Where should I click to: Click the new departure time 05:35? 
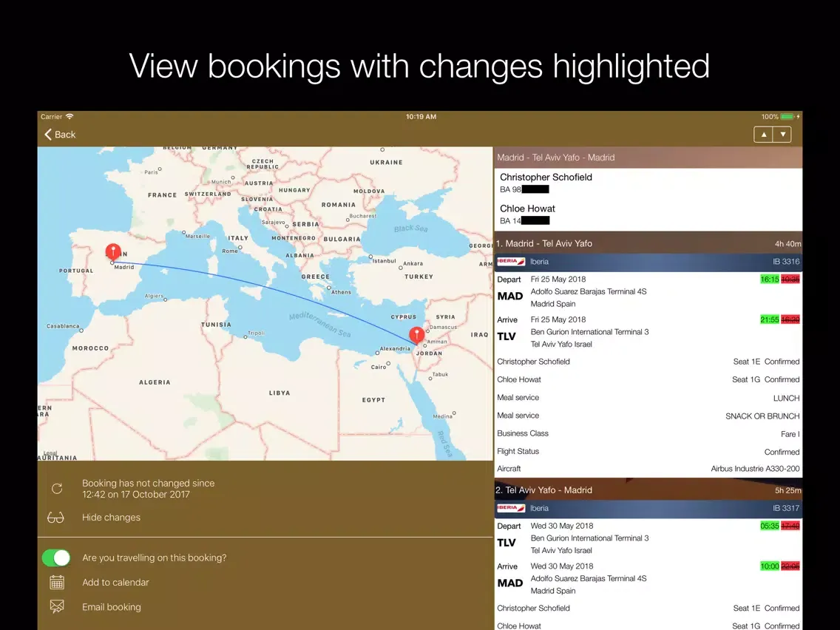[x=770, y=526]
